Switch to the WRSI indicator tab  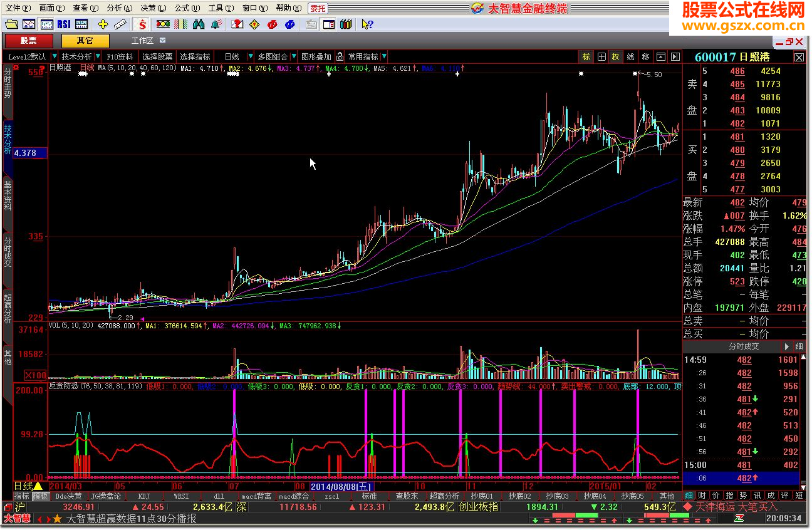pyautogui.click(x=181, y=496)
